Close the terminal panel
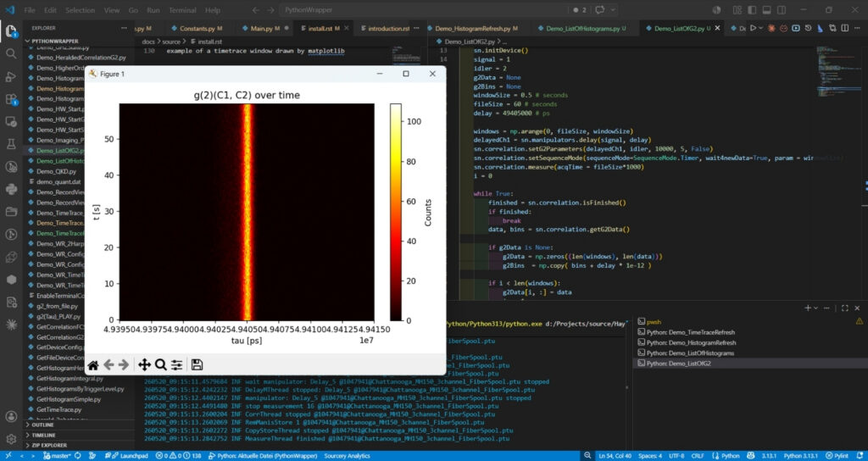 [858, 308]
